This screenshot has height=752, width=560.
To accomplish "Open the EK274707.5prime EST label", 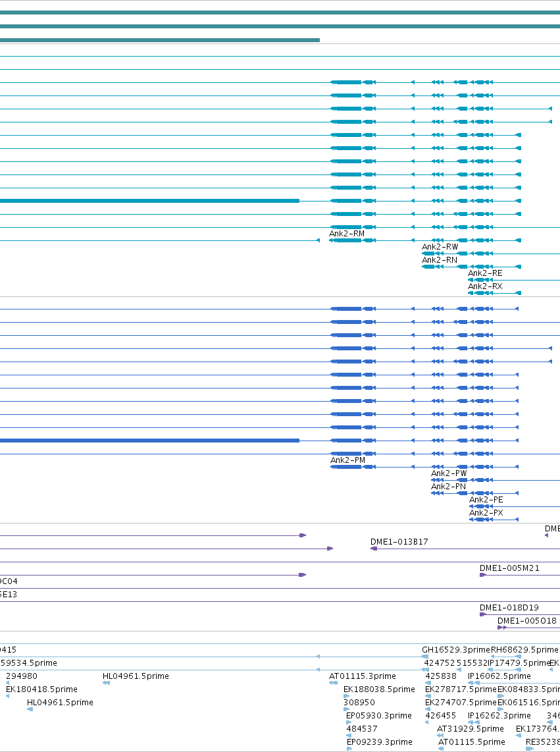I will [461, 702].
